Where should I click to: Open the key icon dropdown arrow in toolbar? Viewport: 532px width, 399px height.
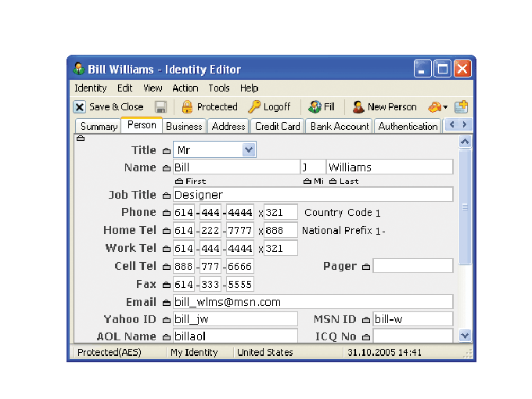click(445, 107)
